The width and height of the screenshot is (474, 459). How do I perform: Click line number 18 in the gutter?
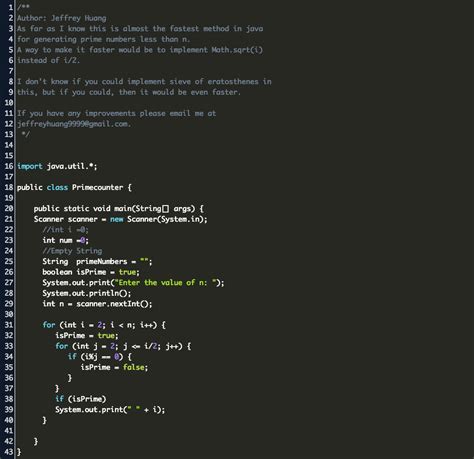click(x=9, y=187)
